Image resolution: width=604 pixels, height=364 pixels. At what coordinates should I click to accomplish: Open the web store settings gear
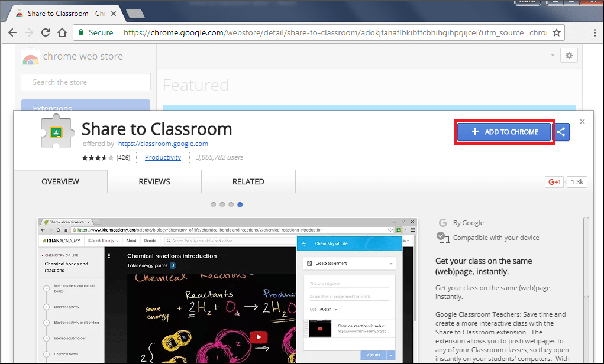569,56
